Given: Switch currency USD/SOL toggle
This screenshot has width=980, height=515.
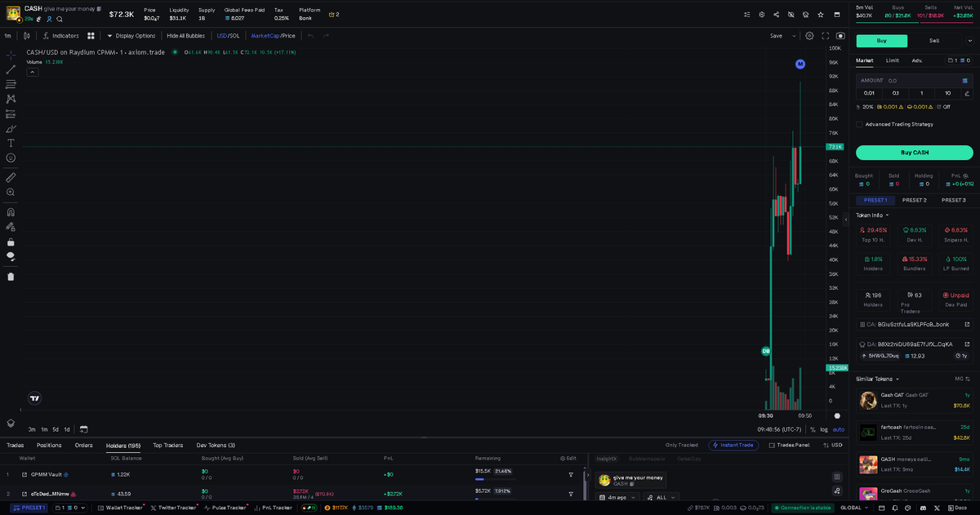Looking at the screenshot, I should coord(228,36).
